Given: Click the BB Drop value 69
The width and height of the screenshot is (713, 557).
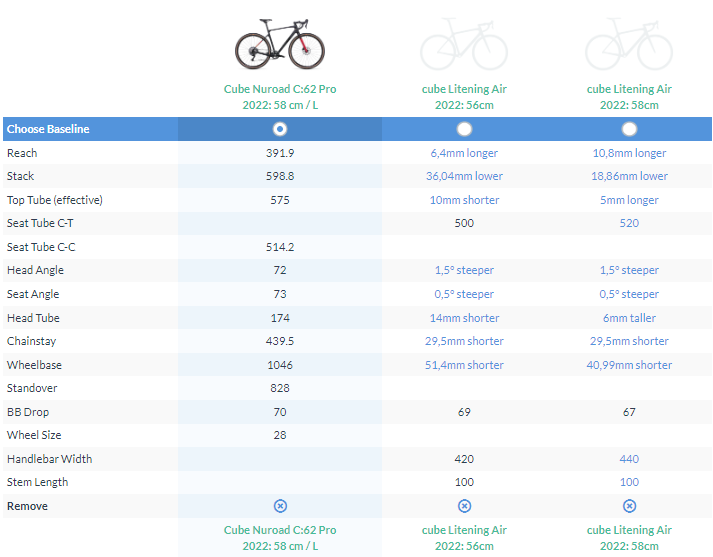Looking at the screenshot, I should (x=464, y=412).
